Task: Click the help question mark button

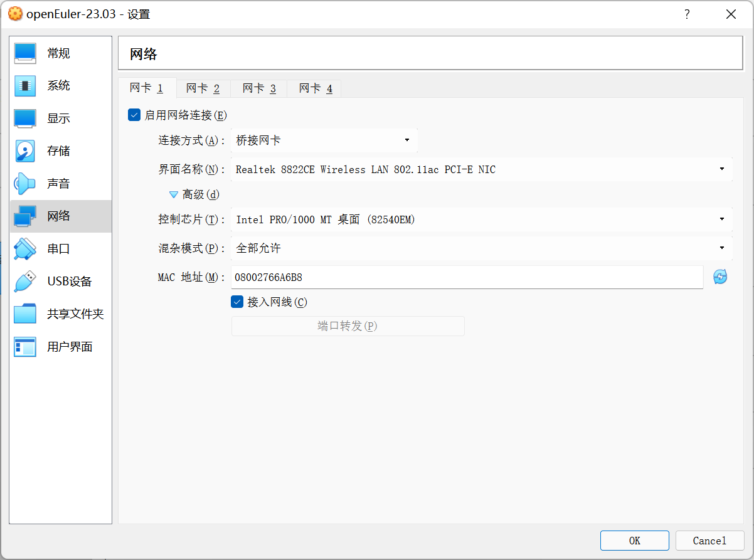Action: [x=687, y=14]
